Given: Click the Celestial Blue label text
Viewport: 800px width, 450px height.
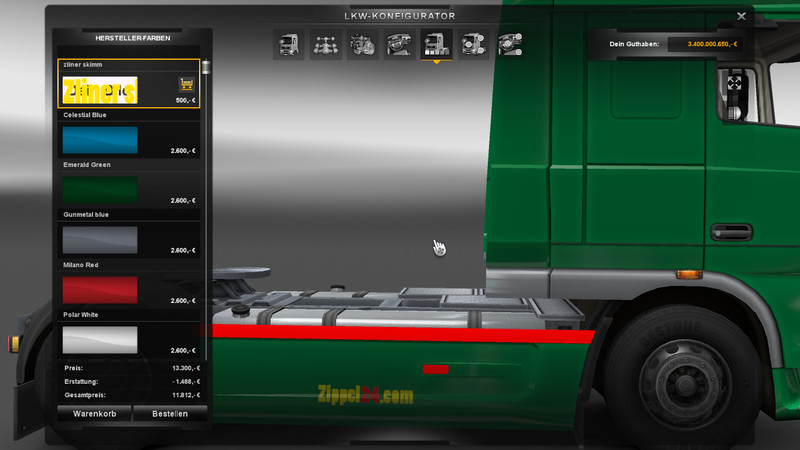Looking at the screenshot, I should pyautogui.click(x=85, y=115).
